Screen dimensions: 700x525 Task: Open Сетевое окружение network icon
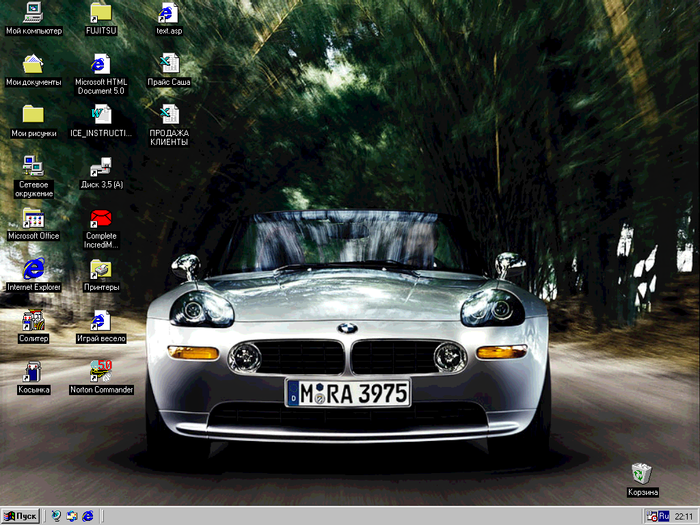[33, 166]
